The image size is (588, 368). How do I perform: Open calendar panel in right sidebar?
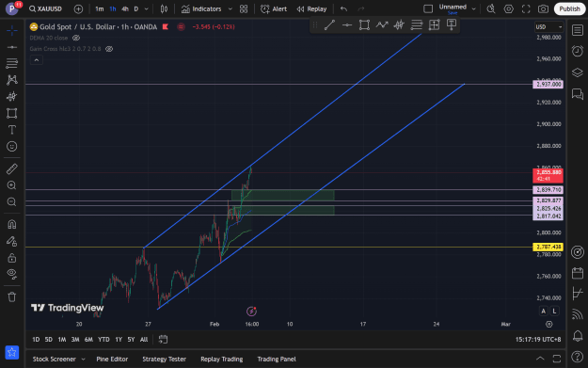click(578, 273)
